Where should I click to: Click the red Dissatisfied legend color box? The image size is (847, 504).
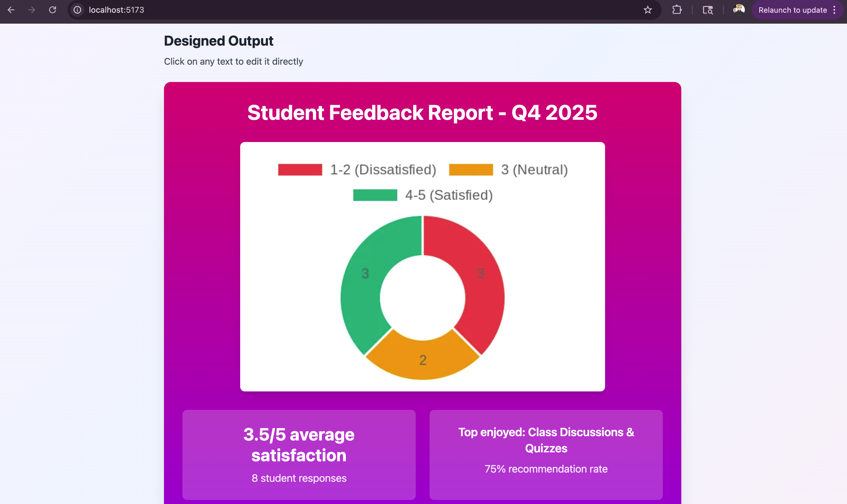(300, 169)
